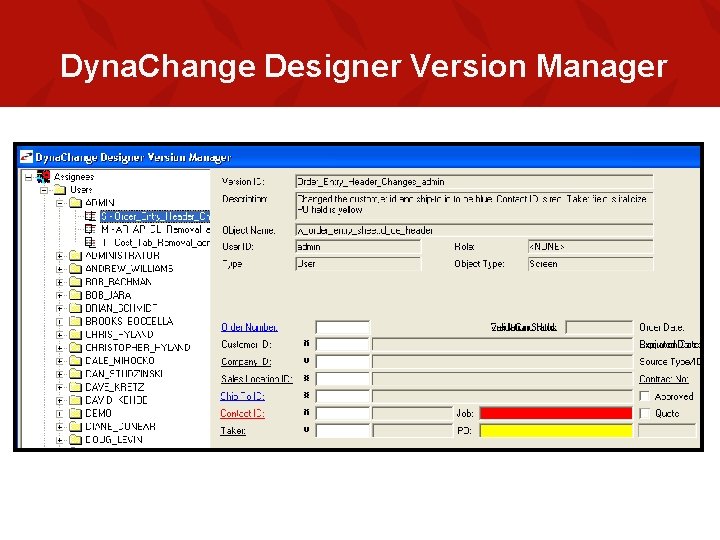Viewport: 720px width, 540px height.
Task: Open the red Contact ID link
Action: [242, 413]
